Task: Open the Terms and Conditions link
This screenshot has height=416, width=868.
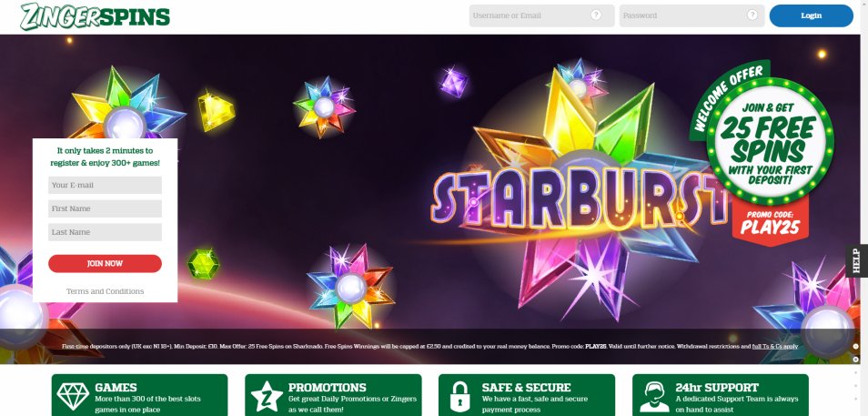Action: tap(106, 291)
